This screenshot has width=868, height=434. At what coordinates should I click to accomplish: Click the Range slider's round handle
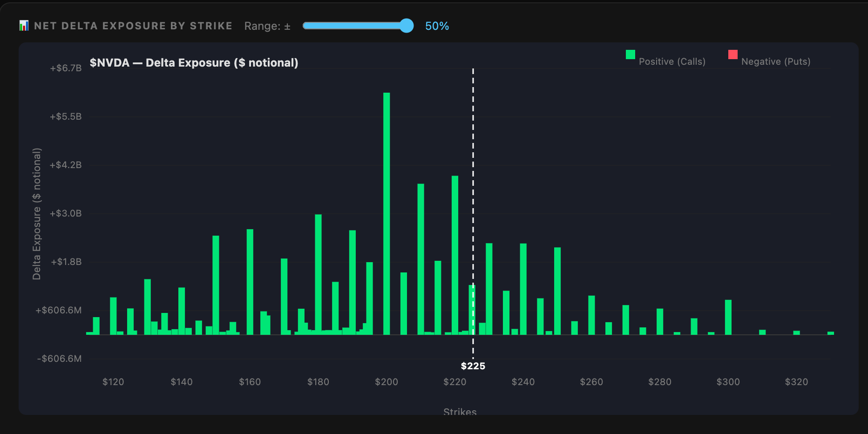(407, 26)
